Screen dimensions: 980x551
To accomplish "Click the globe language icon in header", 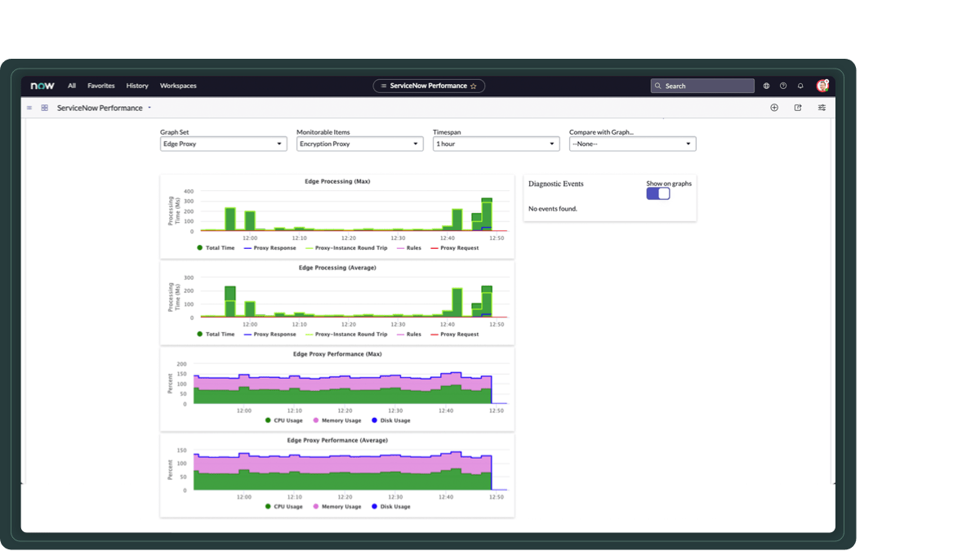I will click(765, 85).
